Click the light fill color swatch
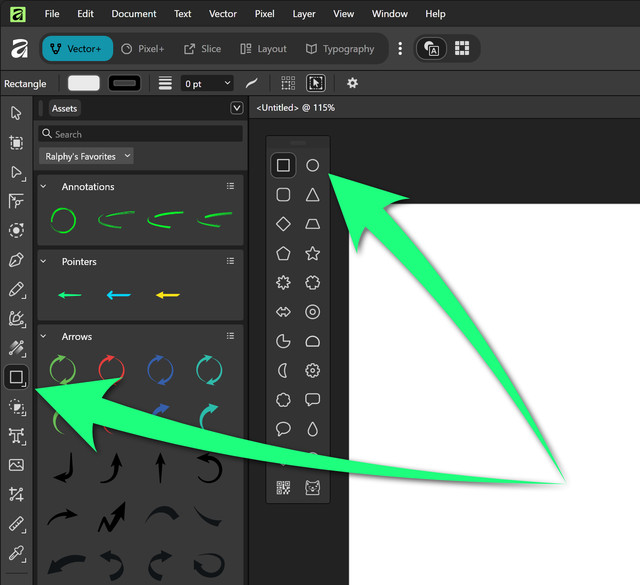640x585 pixels. 84,83
